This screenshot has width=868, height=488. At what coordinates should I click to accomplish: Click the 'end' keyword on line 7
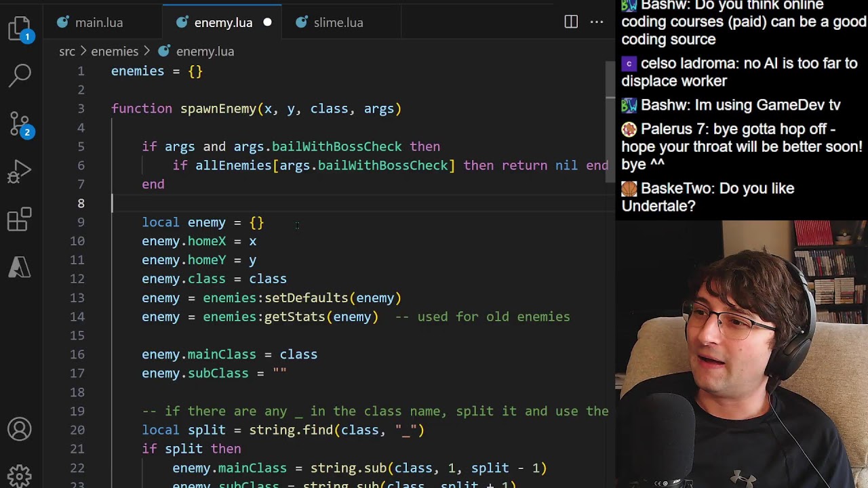tap(153, 184)
